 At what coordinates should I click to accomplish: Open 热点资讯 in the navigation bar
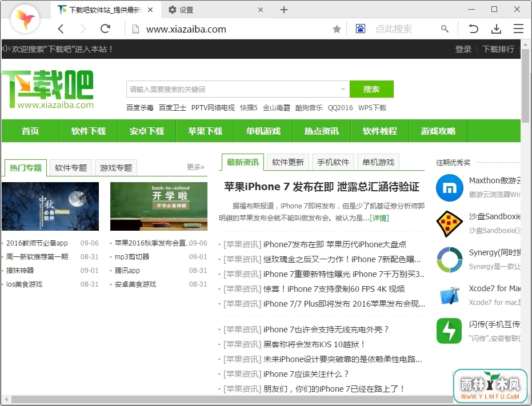(x=322, y=131)
